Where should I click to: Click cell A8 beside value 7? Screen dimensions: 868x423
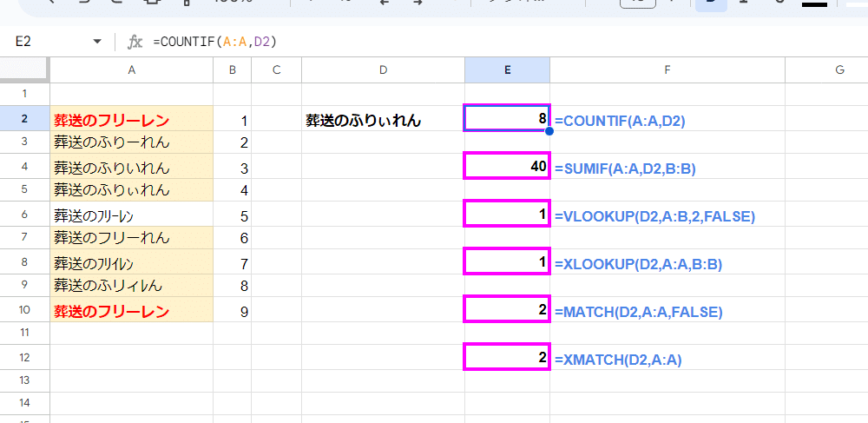pyautogui.click(x=132, y=261)
